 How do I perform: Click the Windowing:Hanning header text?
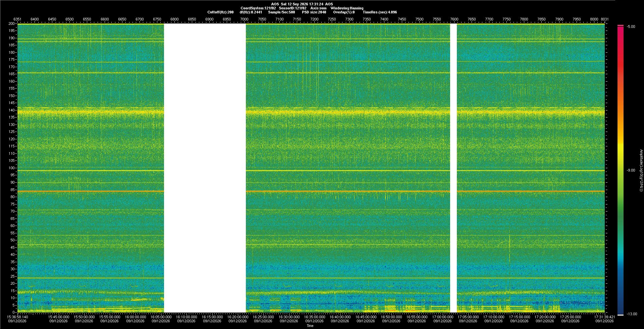pyautogui.click(x=347, y=8)
